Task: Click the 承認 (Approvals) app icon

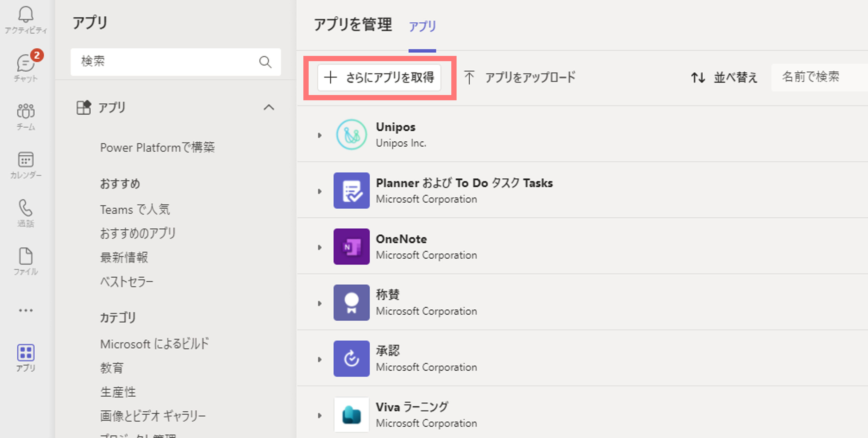Action: pos(352,358)
